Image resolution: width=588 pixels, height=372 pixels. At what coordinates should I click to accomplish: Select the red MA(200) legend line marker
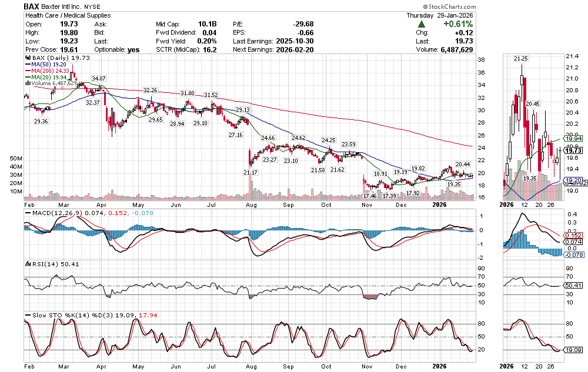click(27, 71)
